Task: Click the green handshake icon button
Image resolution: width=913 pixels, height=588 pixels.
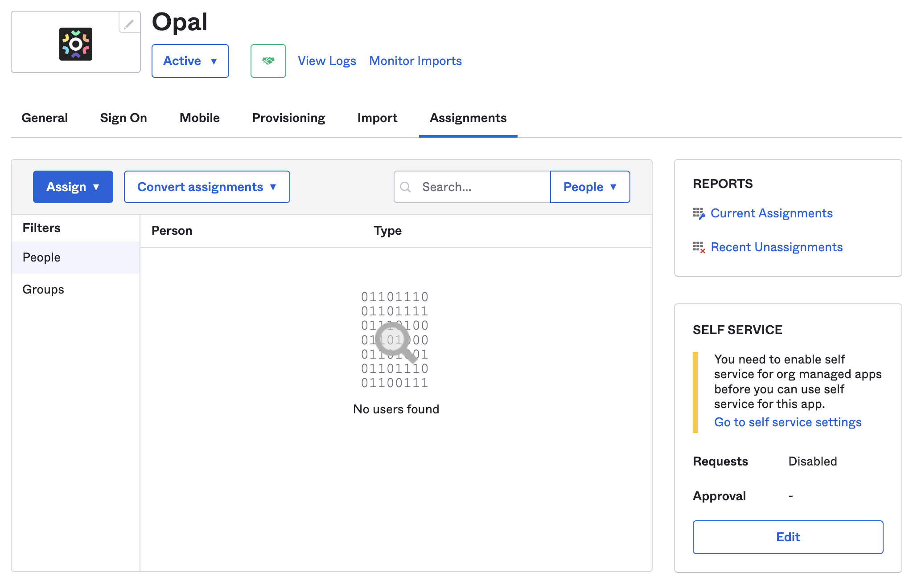Action: coord(268,61)
